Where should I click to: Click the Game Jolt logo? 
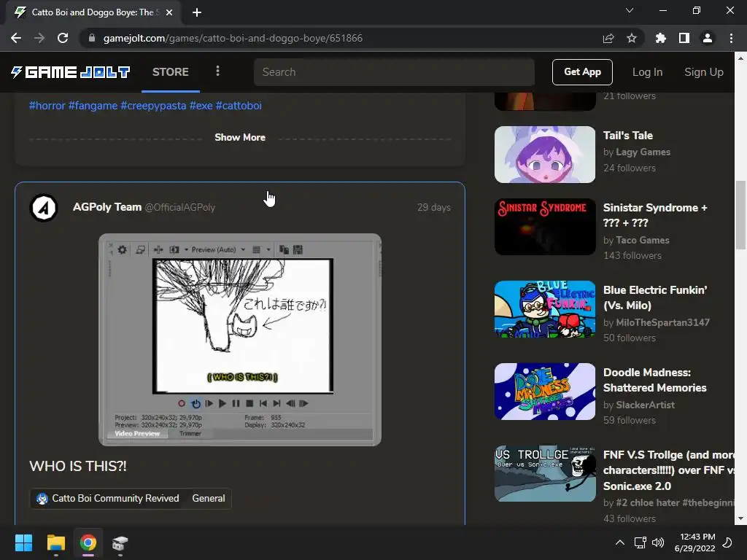pos(71,72)
